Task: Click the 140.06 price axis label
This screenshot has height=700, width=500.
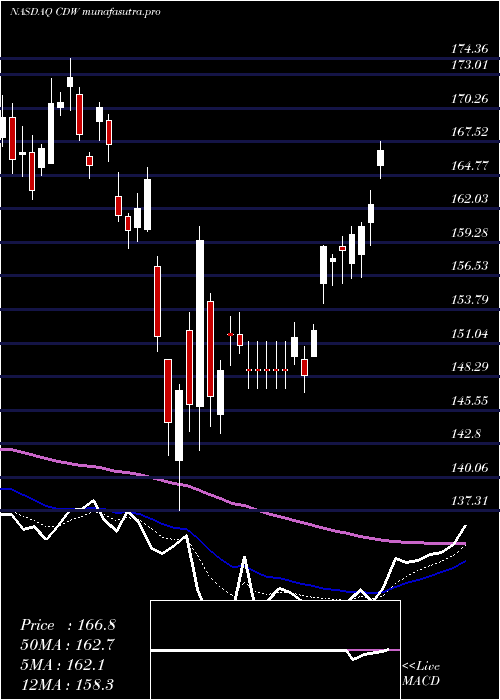Action: pyautogui.click(x=469, y=467)
